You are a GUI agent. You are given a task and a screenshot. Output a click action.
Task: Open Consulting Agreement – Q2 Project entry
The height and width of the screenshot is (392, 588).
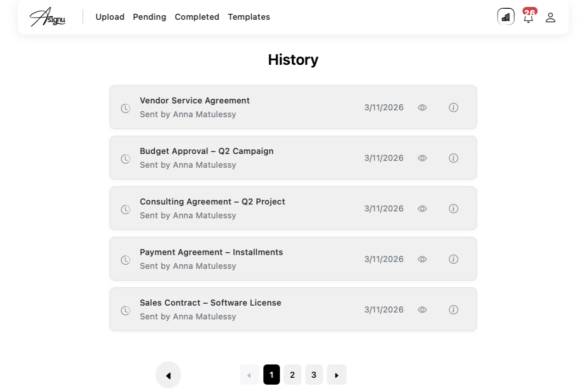212,202
